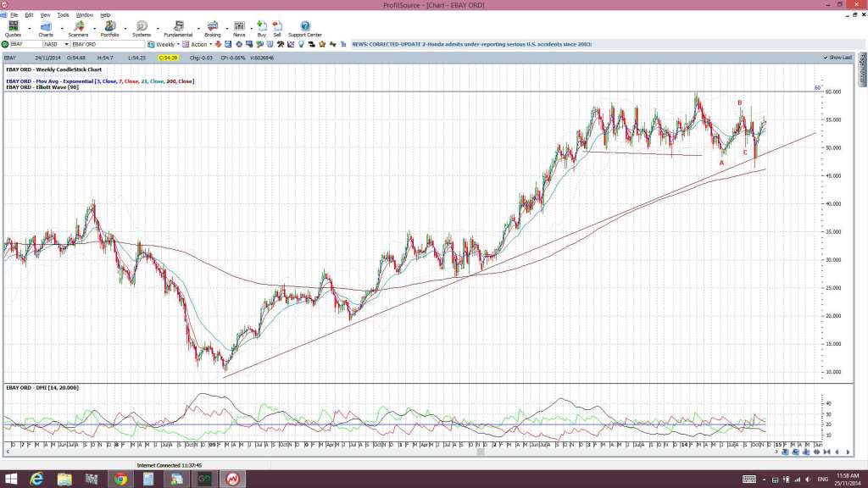Click the Internet Connected status text
The height and width of the screenshot is (488, 868).
[x=170, y=465]
